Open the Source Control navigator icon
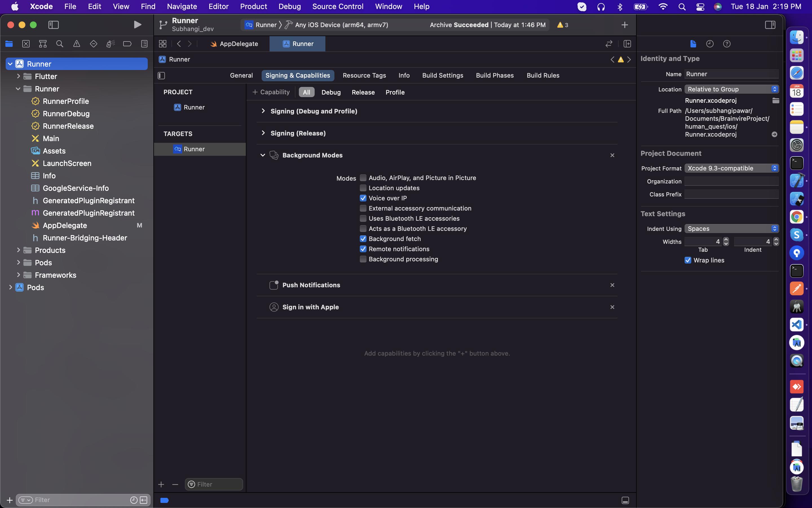 (x=26, y=44)
